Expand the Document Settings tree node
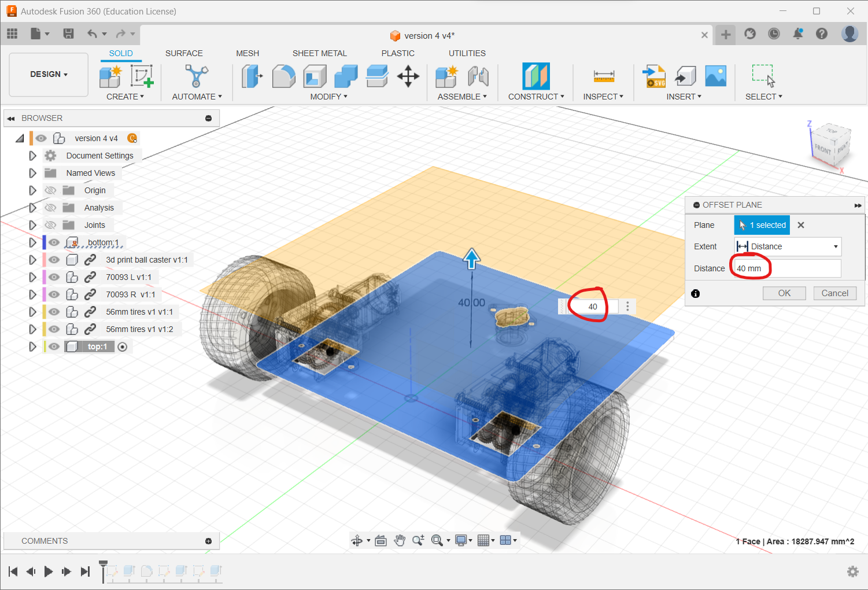Image resolution: width=868 pixels, height=590 pixels. click(32, 156)
